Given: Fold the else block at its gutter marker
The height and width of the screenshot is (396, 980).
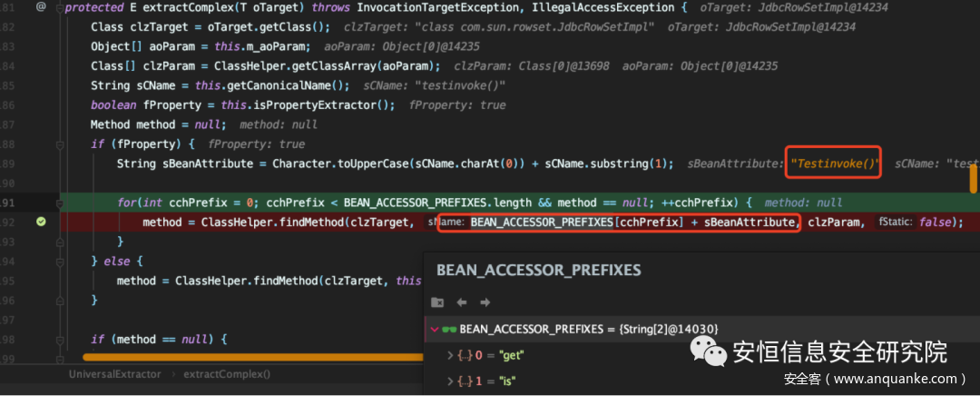Looking at the screenshot, I should 60,261.
